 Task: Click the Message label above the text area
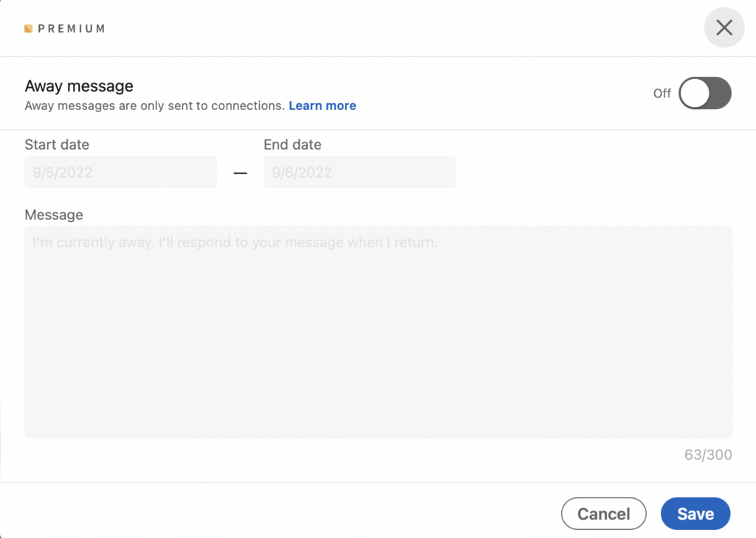point(54,215)
